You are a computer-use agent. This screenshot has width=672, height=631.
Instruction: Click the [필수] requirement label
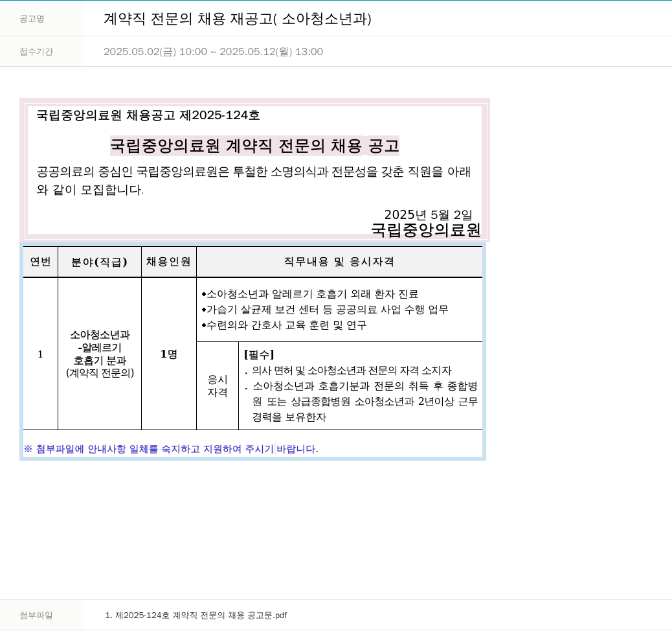(259, 355)
